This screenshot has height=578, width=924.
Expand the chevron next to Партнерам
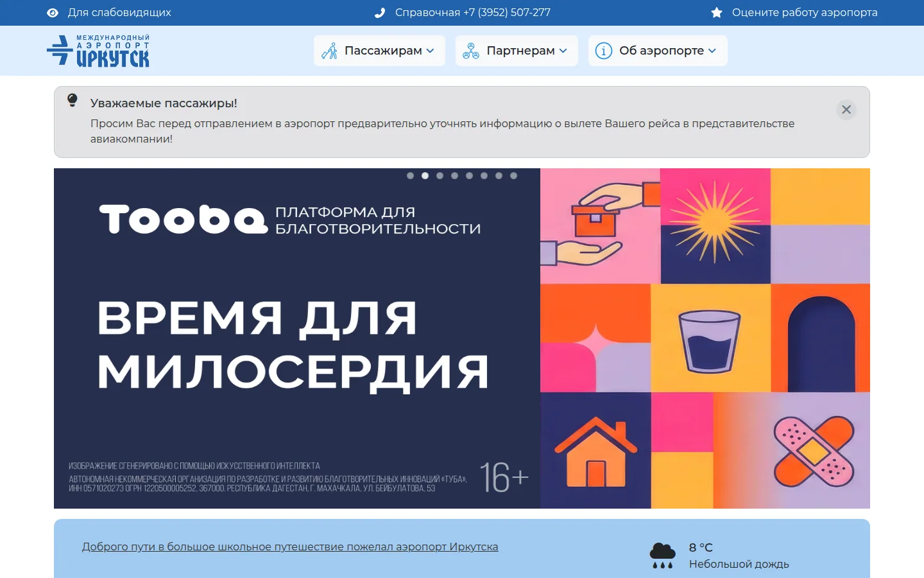(563, 51)
